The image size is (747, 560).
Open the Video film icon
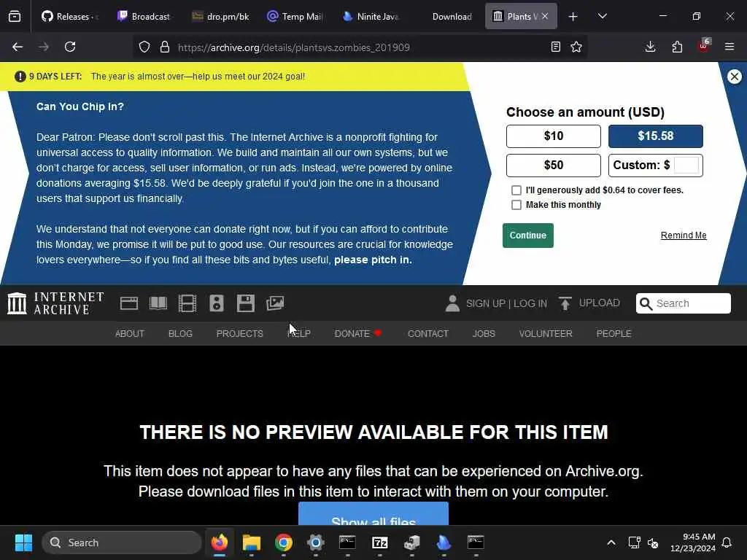click(187, 303)
